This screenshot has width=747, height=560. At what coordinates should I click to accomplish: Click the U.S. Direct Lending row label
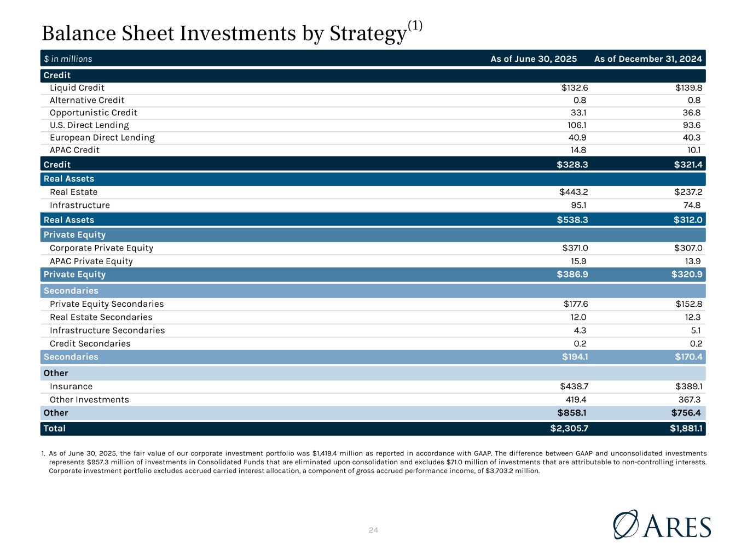click(89, 125)
